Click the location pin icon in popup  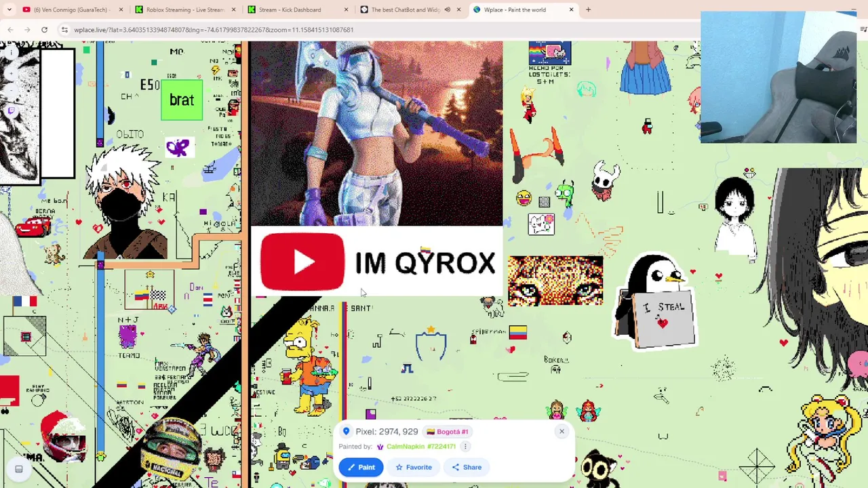point(346,432)
